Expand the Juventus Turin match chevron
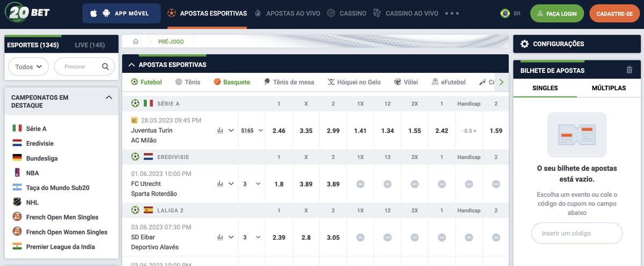644x266 pixels. (x=231, y=130)
